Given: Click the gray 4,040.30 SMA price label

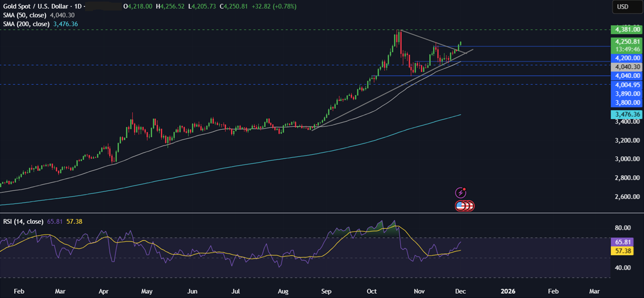Looking at the screenshot, I should [x=626, y=67].
